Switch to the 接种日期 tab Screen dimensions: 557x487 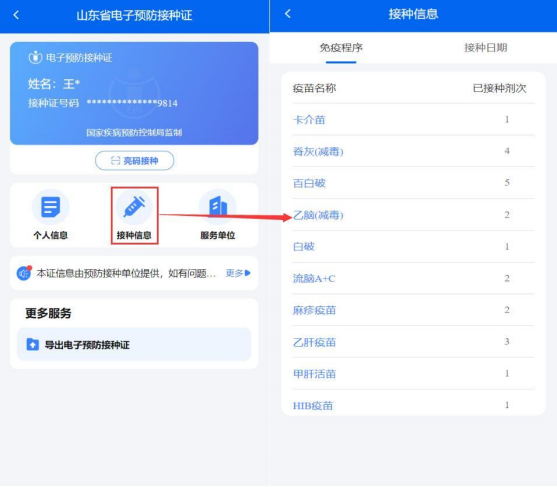pos(486,48)
